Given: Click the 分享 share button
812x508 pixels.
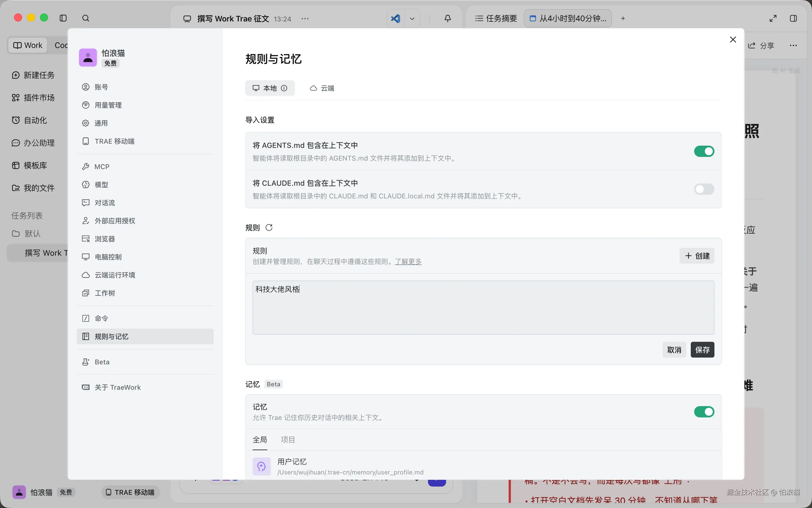Looking at the screenshot, I should point(761,46).
